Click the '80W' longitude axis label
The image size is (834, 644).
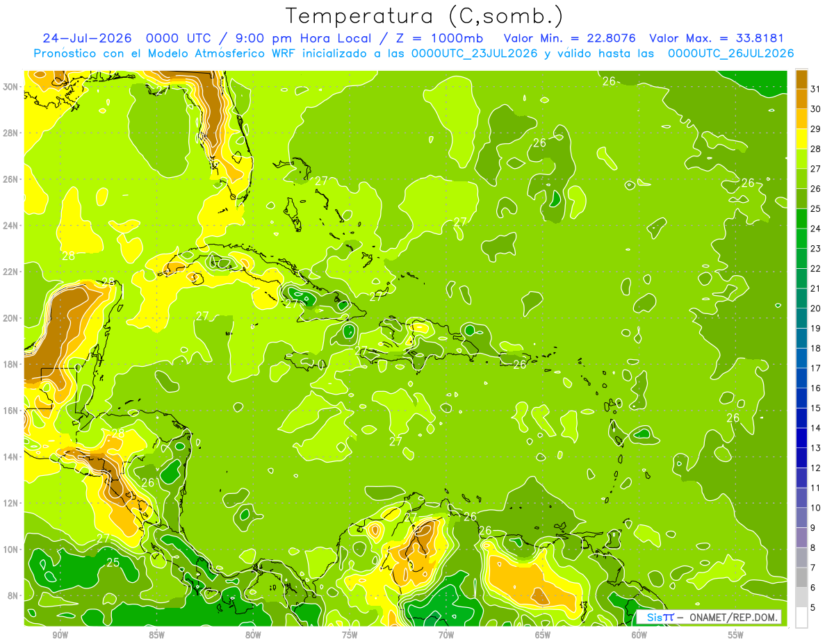(x=253, y=635)
